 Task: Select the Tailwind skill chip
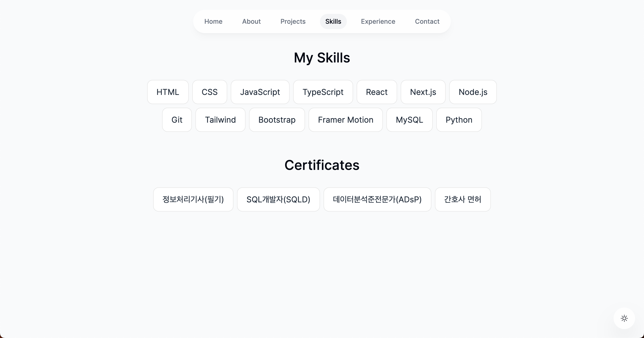220,120
